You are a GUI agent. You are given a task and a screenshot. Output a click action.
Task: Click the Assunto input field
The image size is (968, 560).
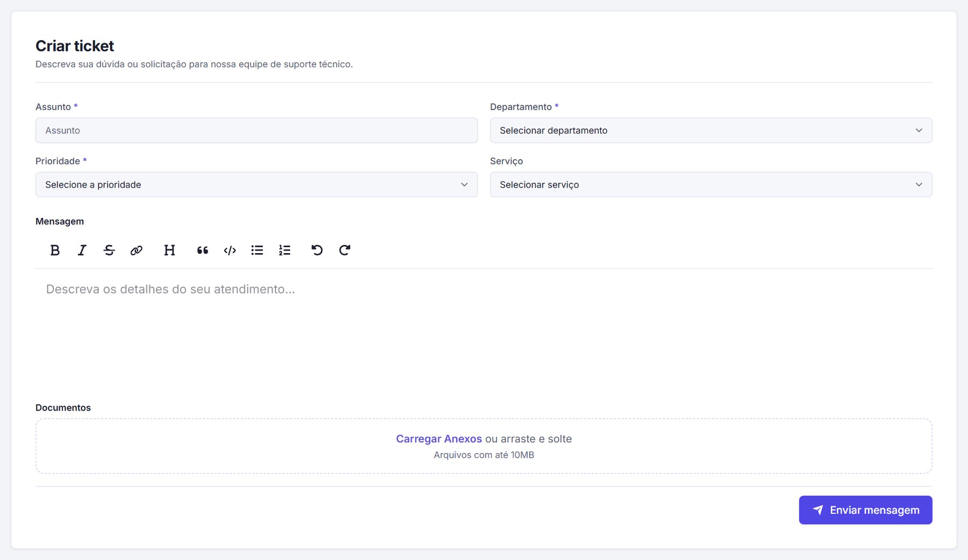[257, 131]
